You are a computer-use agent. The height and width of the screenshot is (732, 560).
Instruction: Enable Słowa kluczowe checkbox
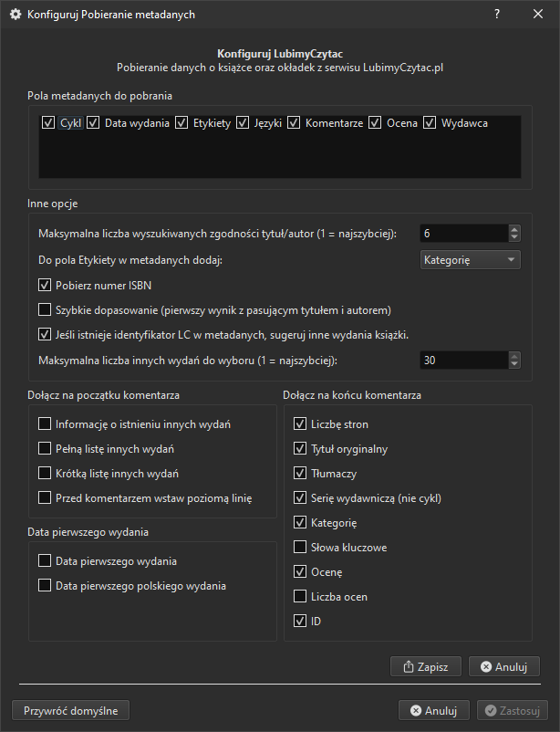point(301,548)
